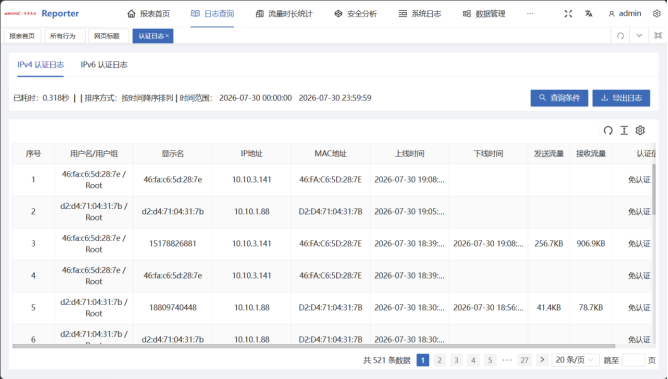Click the tab bar maximize content icon
668x379 pixels.
[x=658, y=36]
